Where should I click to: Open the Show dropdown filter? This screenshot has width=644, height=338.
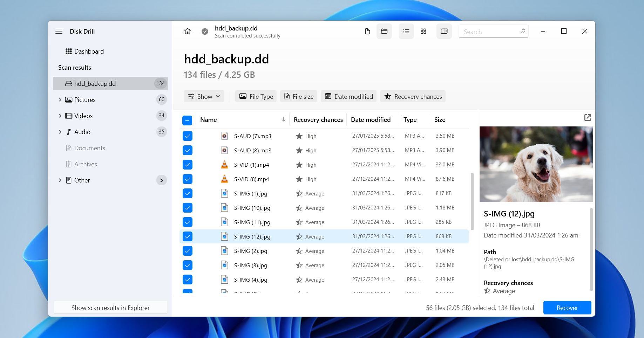(x=204, y=97)
